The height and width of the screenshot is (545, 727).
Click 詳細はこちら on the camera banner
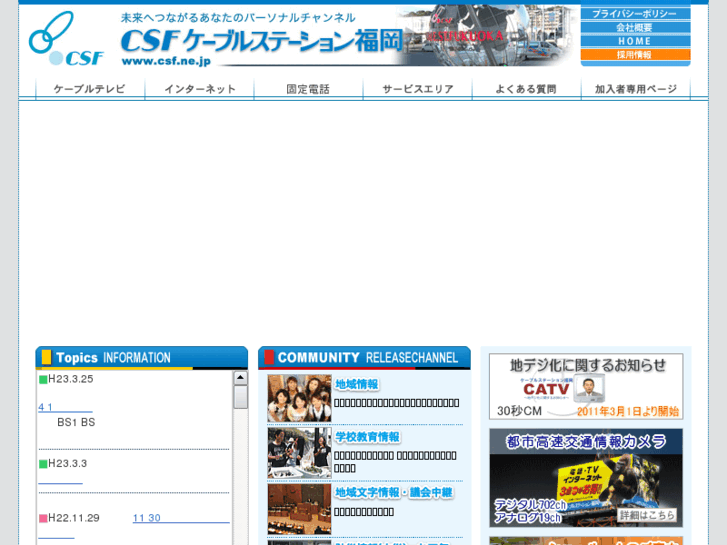(647, 515)
